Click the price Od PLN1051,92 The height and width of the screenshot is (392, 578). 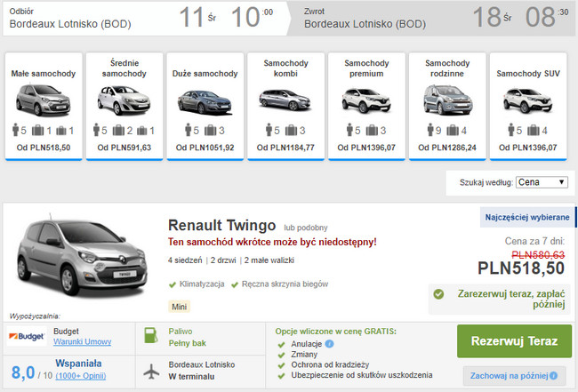click(205, 148)
